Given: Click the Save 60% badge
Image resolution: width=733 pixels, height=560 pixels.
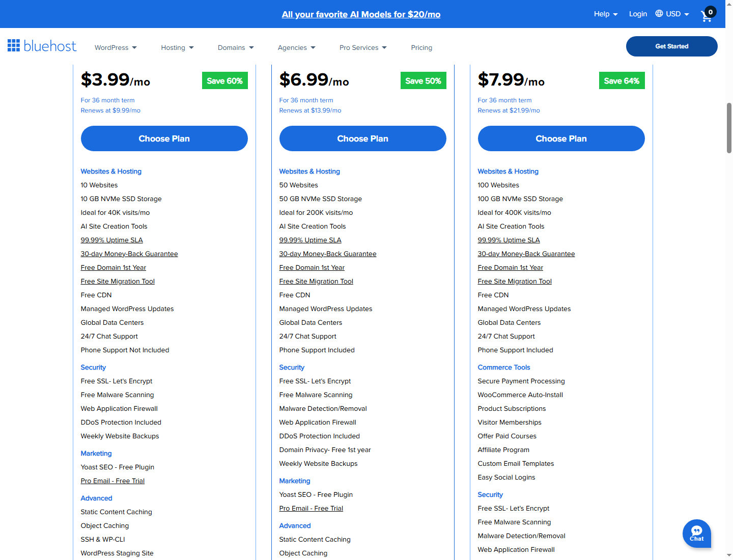Looking at the screenshot, I should coord(224,80).
